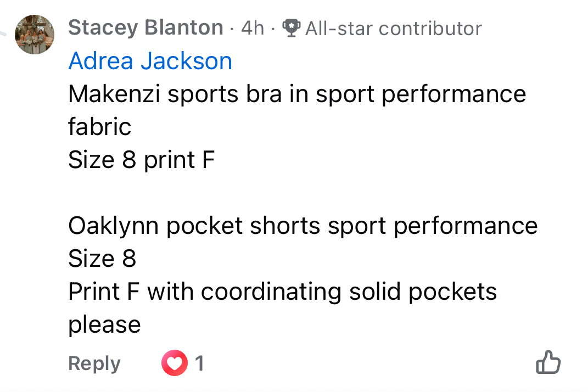Click the All-star contributor badge label

[393, 28]
